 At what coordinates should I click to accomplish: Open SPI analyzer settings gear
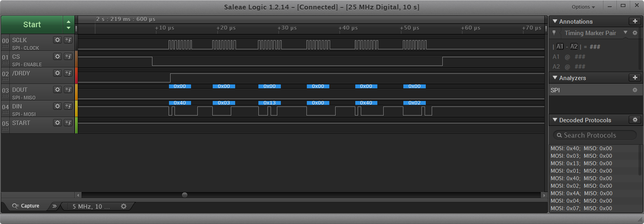tap(635, 90)
